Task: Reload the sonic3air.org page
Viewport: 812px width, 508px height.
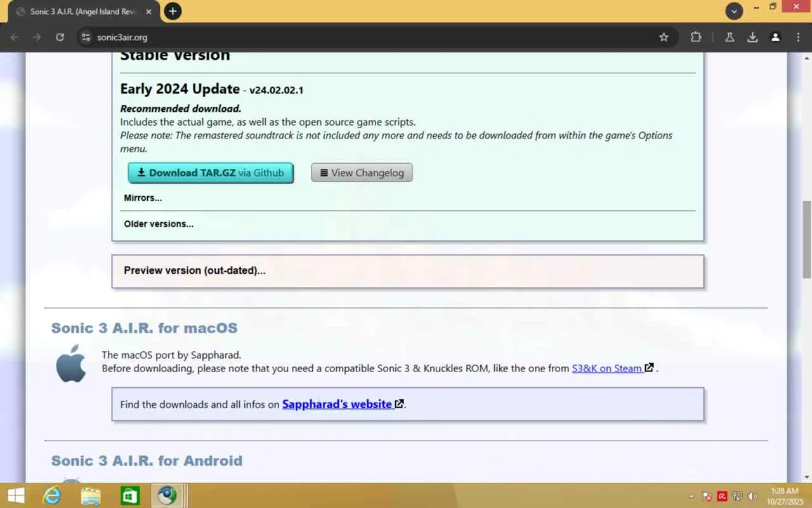Action: [x=60, y=37]
